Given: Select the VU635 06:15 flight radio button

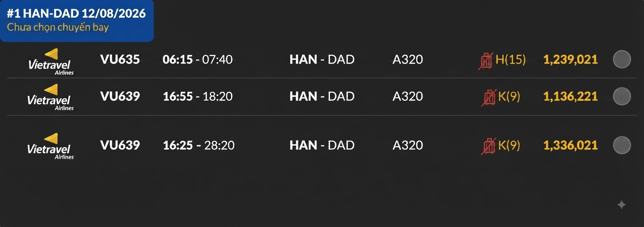Looking at the screenshot, I should 622,59.
